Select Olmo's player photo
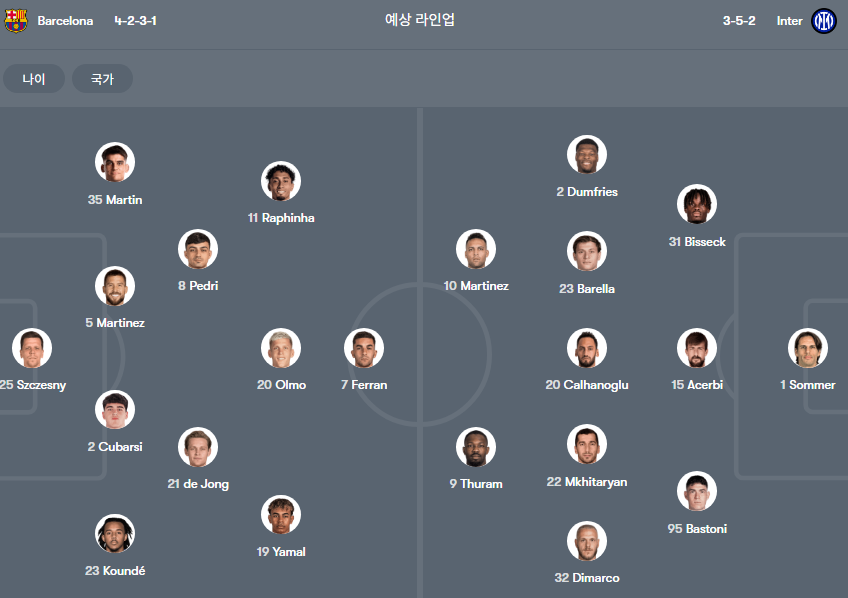 point(281,348)
